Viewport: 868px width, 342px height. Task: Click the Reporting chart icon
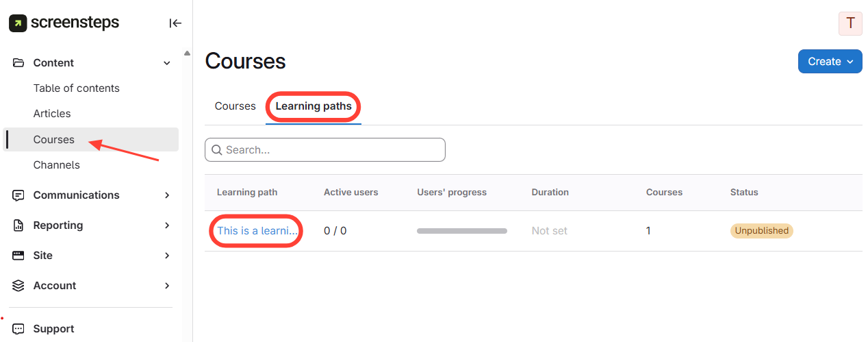[x=18, y=225]
